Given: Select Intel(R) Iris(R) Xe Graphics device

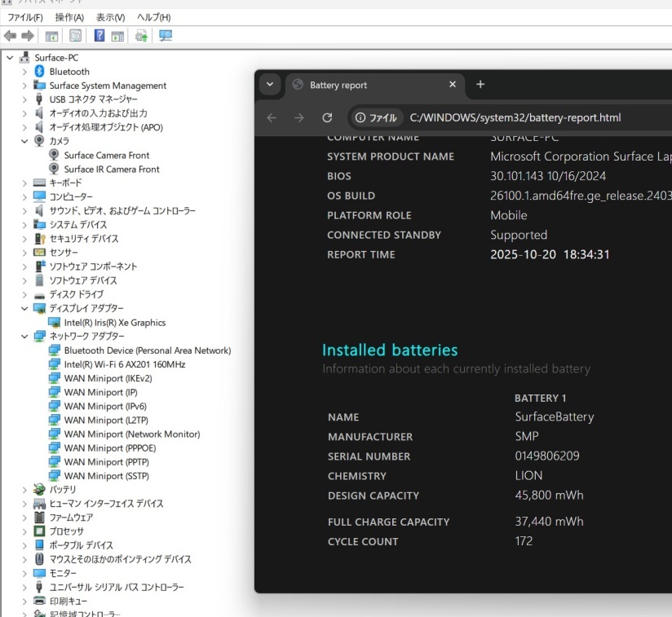Looking at the screenshot, I should pyautogui.click(x=114, y=323).
